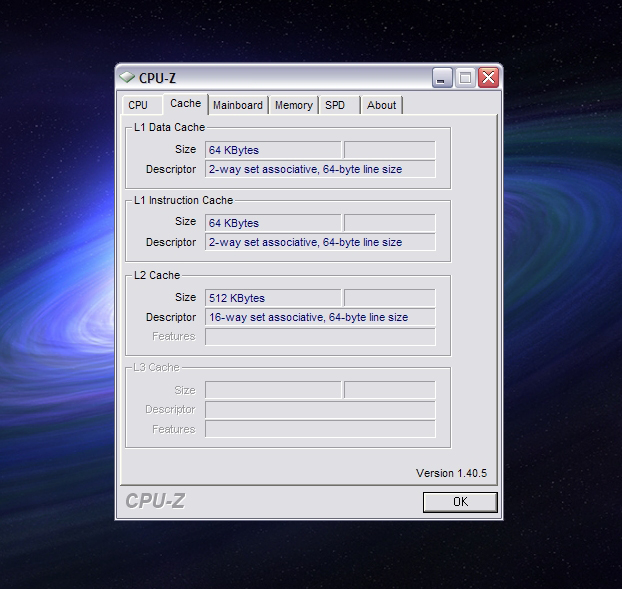The image size is (622, 589).
Task: Switch to the CPU tab
Action: tap(142, 105)
